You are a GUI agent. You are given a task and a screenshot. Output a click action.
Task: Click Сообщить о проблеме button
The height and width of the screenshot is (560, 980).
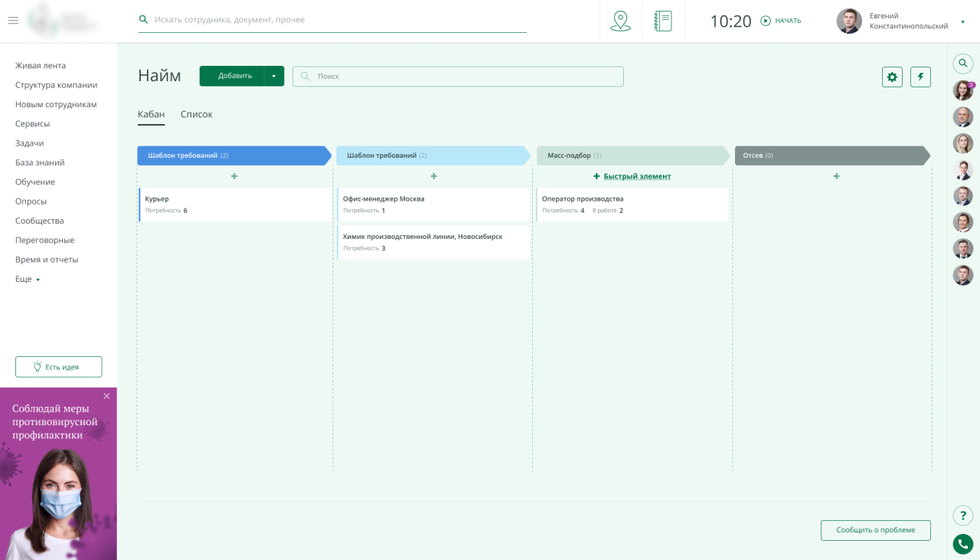pos(876,530)
